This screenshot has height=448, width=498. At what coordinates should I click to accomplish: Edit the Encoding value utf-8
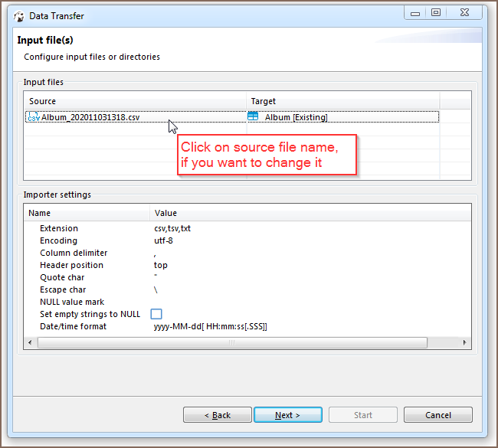pos(163,240)
